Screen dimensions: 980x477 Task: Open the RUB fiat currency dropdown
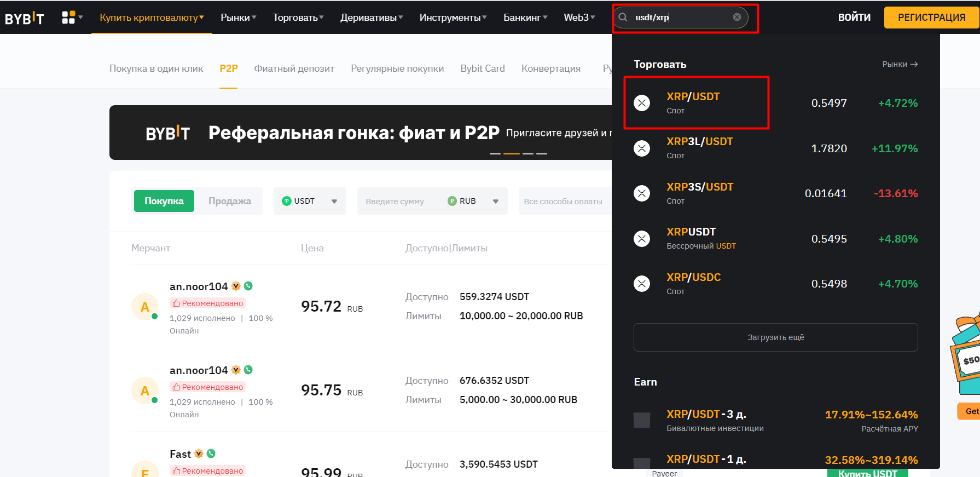[474, 201]
